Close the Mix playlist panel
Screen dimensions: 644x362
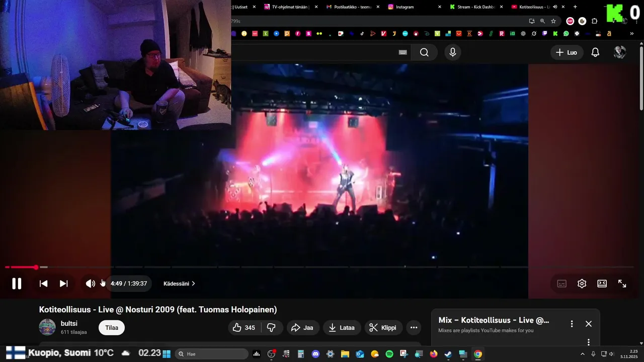[589, 324]
